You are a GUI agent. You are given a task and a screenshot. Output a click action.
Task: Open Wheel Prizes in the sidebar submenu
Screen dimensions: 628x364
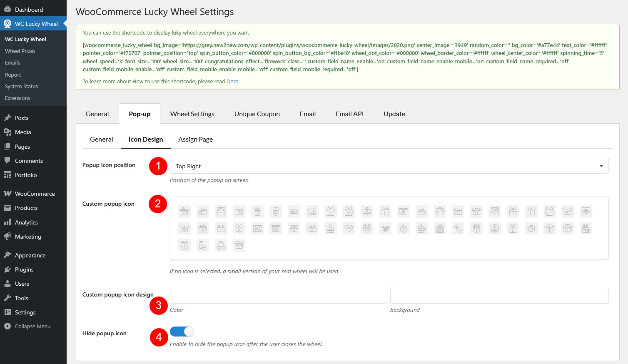pos(20,51)
